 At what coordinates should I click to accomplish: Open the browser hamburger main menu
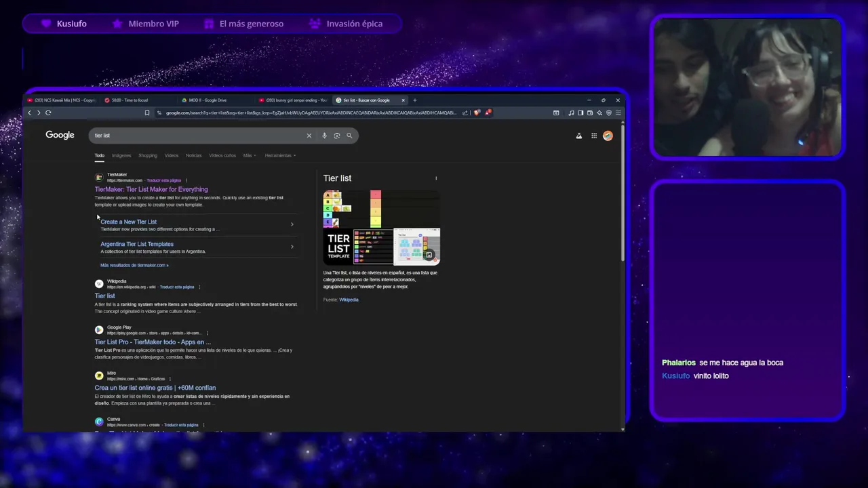tap(618, 113)
